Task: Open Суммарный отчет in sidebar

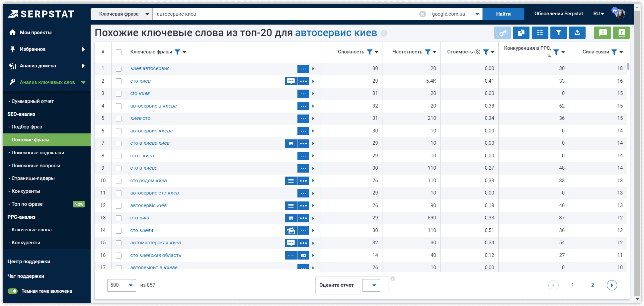Action: (33, 101)
